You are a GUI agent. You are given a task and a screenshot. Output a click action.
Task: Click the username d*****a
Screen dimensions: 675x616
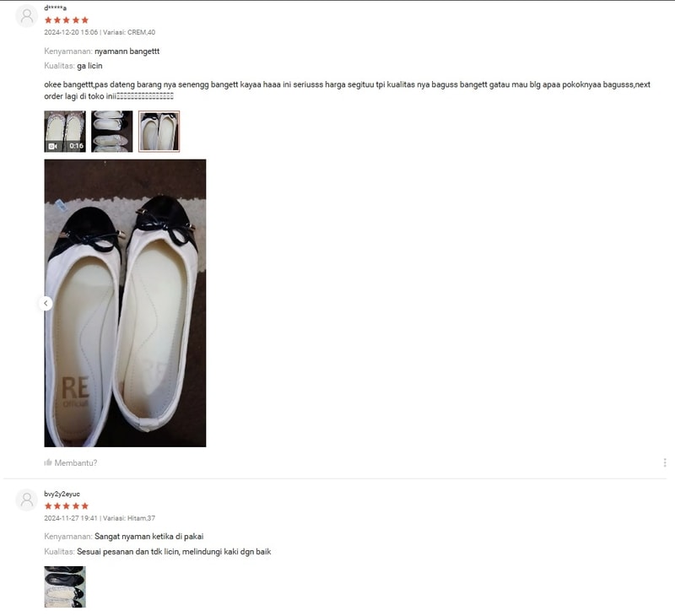pyautogui.click(x=55, y=8)
